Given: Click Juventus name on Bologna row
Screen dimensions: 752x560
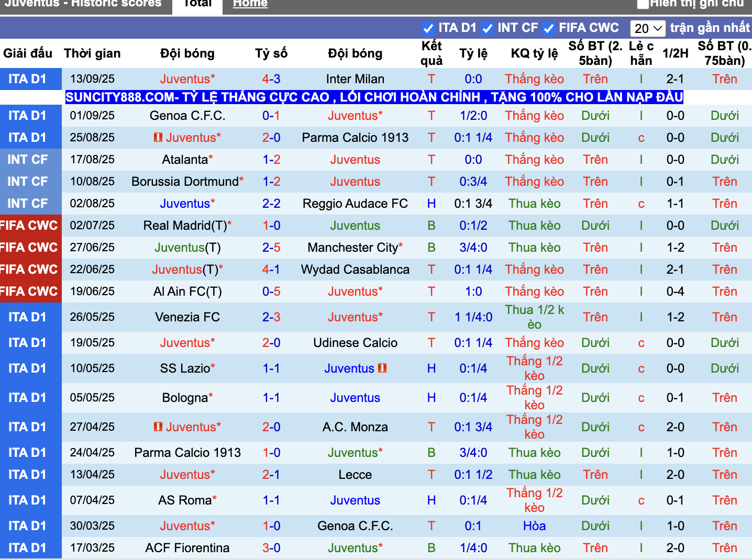Looking at the screenshot, I should click(x=355, y=398).
